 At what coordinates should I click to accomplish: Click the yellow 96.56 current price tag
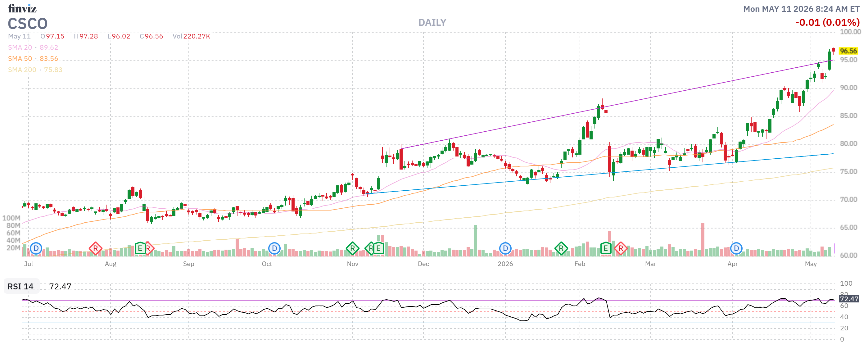tap(848, 51)
